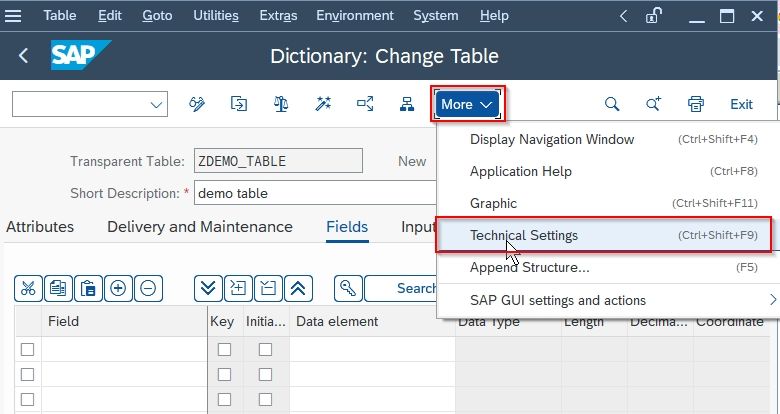
Task: Click the Check (balance scale) toolbar icon
Action: click(x=281, y=104)
